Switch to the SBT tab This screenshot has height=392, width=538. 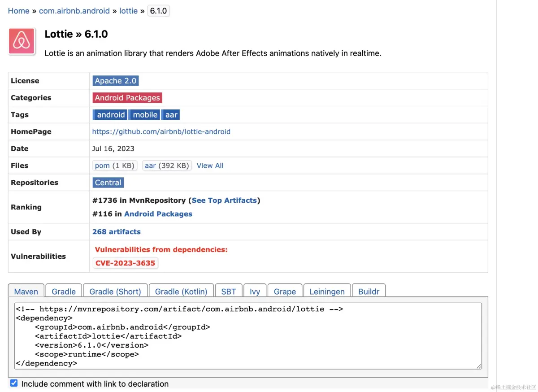229,291
